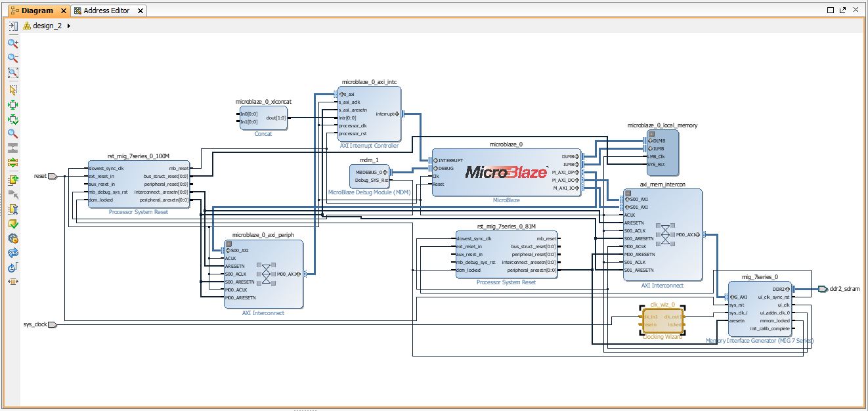Click the orange gear icon in the sidebar
The image size is (868, 411).
[12, 238]
